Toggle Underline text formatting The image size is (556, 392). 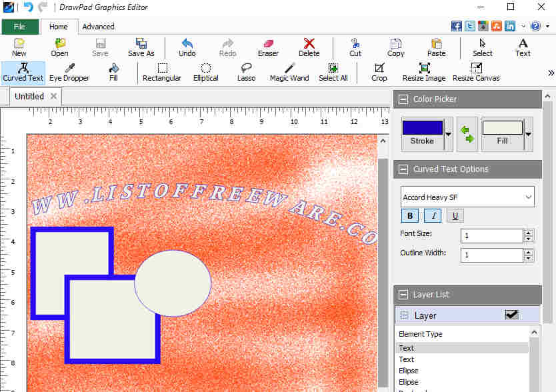455,215
